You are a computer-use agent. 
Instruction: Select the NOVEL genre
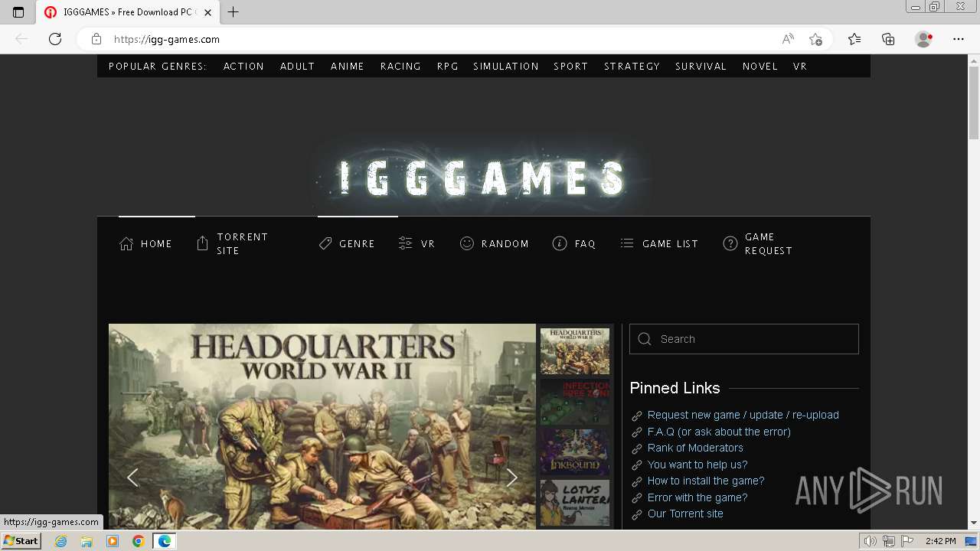click(x=760, y=67)
